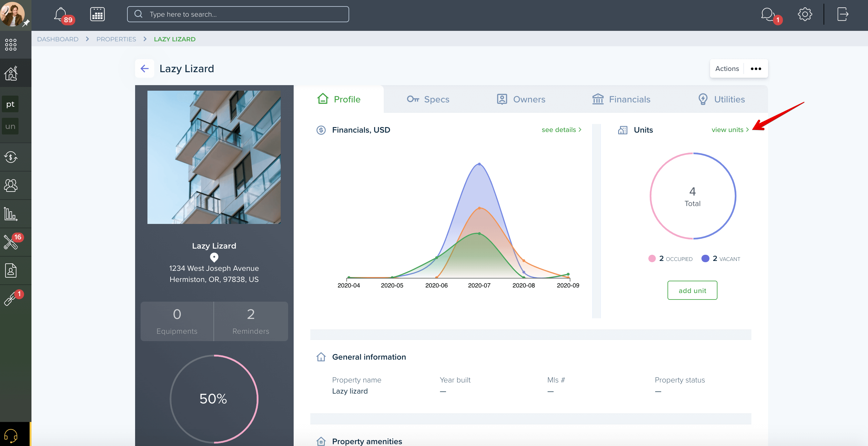Open the Actions dropdown
868x446 pixels.
tap(727, 69)
